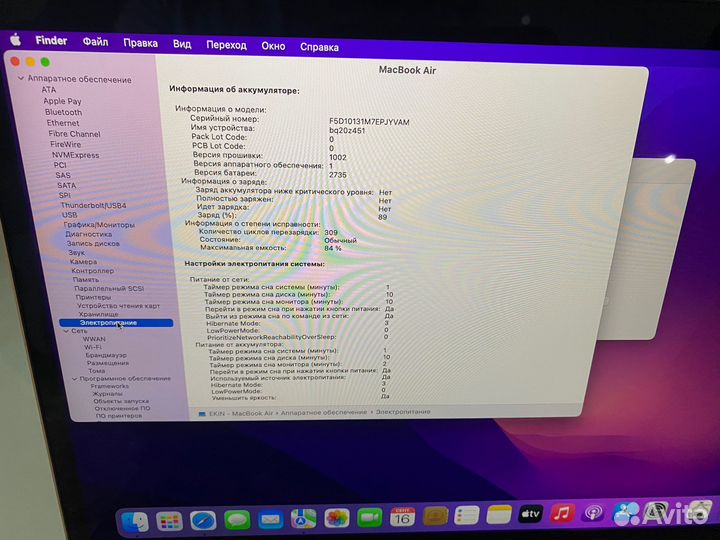This screenshot has width=720, height=540.
Task: Open Notes app in the Dock
Action: pos(499,515)
